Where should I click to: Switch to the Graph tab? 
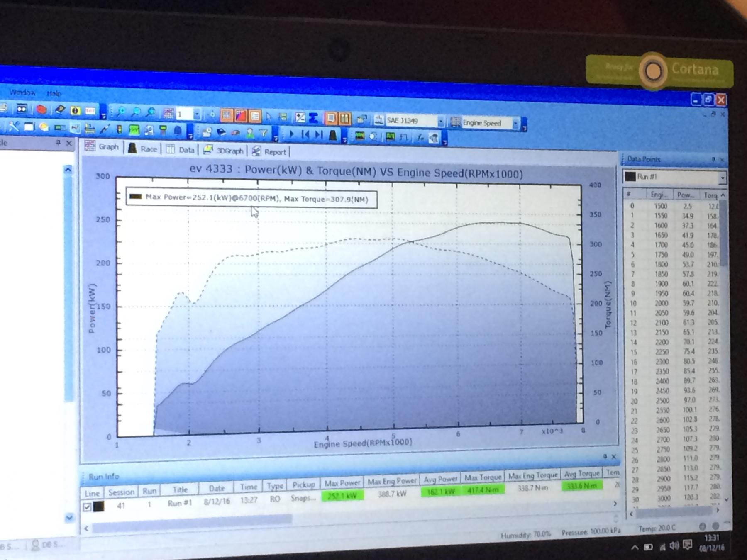(103, 146)
